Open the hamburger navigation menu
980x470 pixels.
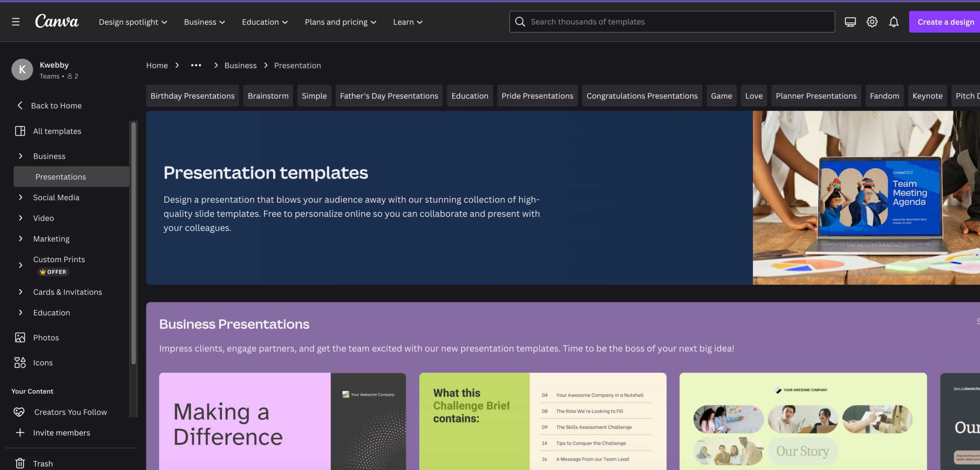(16, 22)
